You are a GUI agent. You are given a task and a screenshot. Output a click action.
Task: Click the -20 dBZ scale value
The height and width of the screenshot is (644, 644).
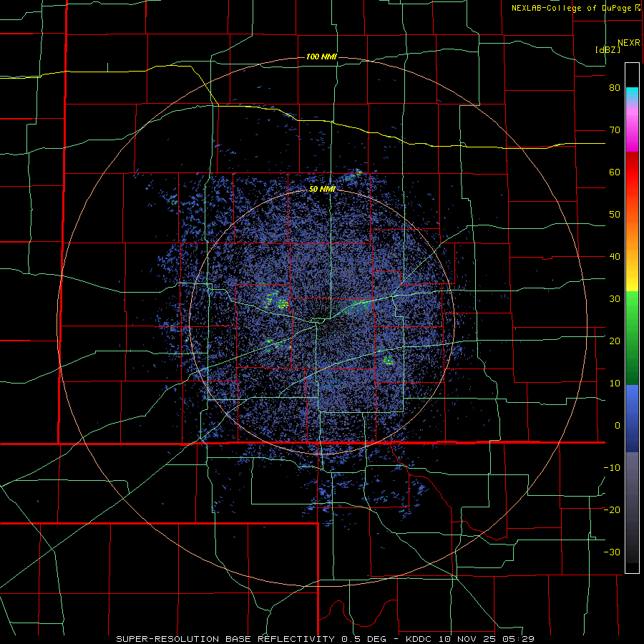[x=612, y=509]
